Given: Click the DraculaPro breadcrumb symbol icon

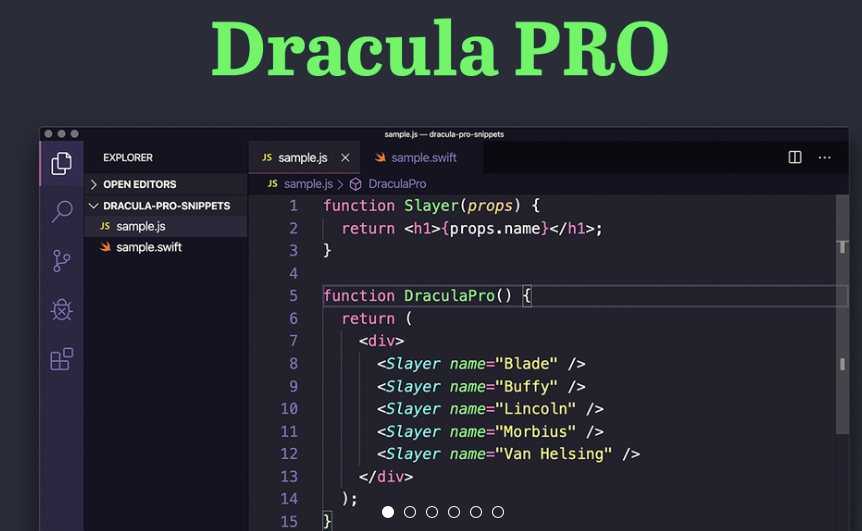Looking at the screenshot, I should click(x=355, y=184).
